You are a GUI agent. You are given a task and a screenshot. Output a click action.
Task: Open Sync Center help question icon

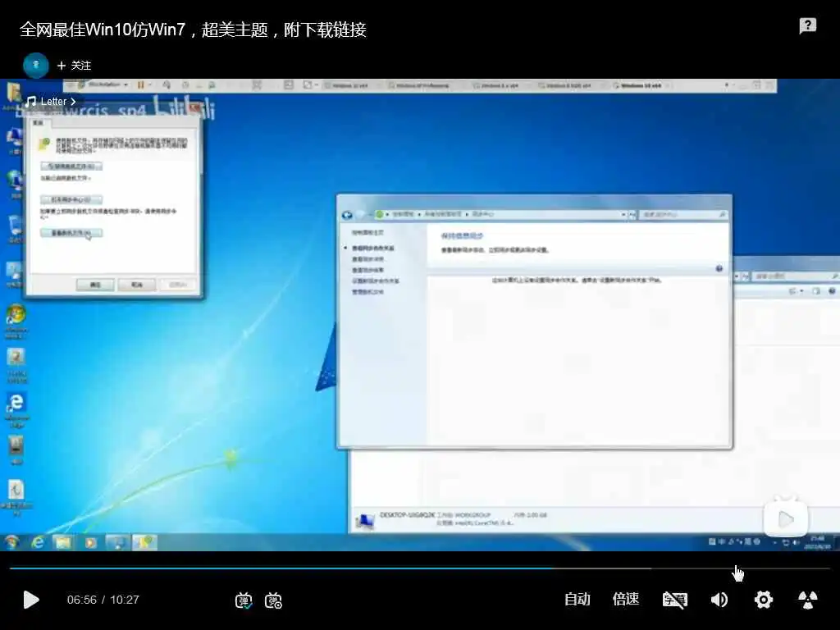point(719,268)
